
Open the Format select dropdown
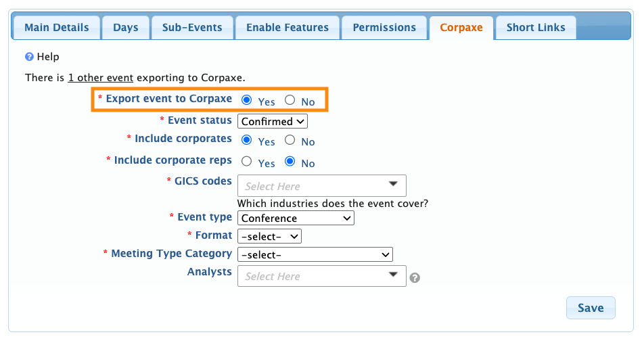pos(269,237)
